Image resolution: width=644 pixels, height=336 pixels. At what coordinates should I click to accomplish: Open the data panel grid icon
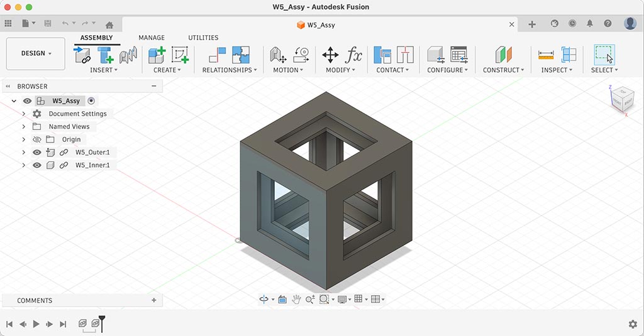point(8,23)
